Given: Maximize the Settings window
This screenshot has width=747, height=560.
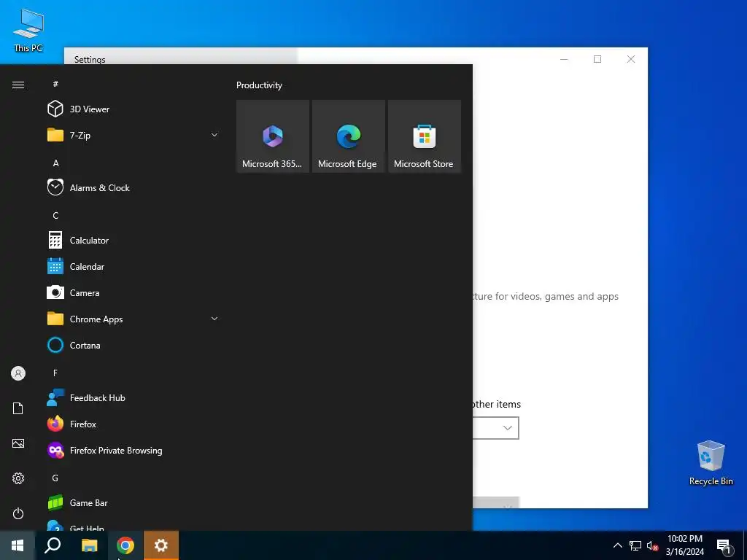Looking at the screenshot, I should point(597,59).
